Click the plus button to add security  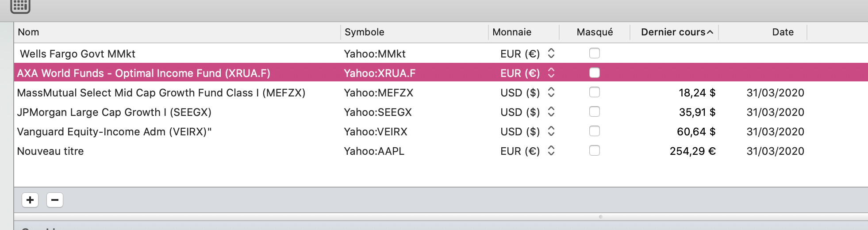click(x=30, y=200)
